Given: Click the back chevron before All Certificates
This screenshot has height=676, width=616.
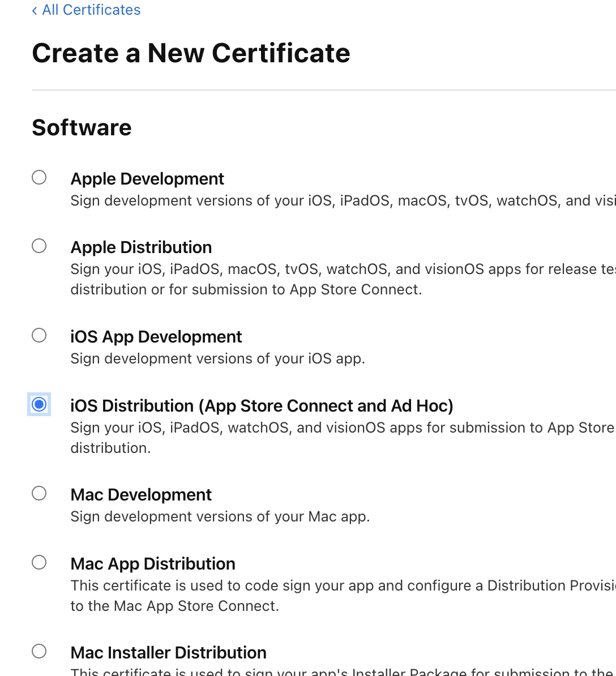Looking at the screenshot, I should [x=35, y=10].
